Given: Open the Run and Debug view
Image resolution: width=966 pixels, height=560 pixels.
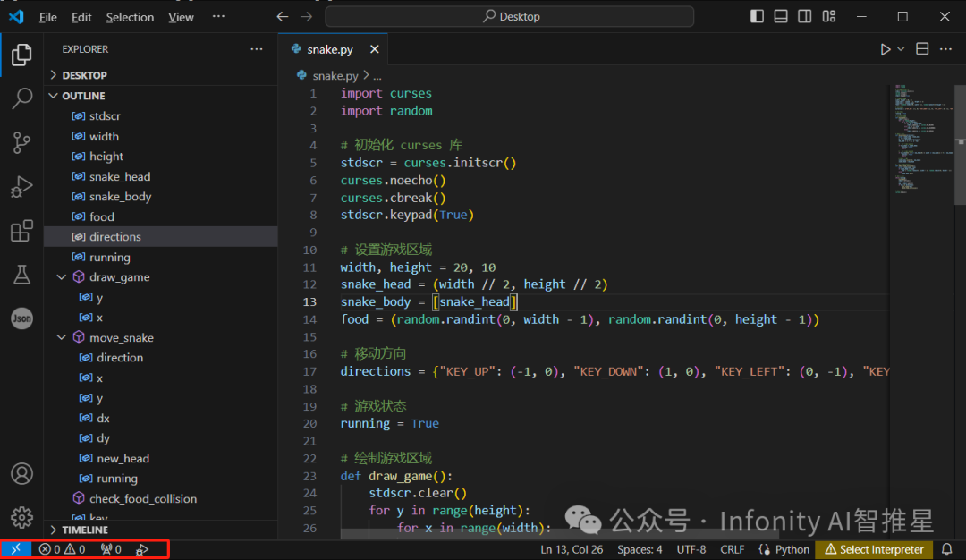Looking at the screenshot, I should (21, 187).
